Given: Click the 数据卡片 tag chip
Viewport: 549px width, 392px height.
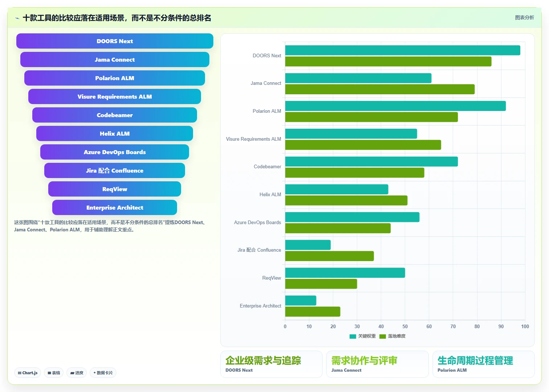Looking at the screenshot, I should (103, 373).
